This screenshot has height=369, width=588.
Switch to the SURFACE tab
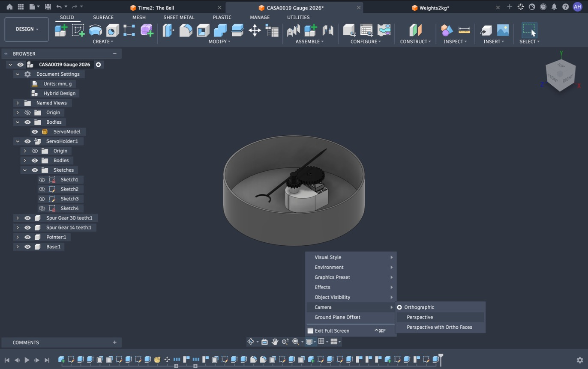pos(103,18)
